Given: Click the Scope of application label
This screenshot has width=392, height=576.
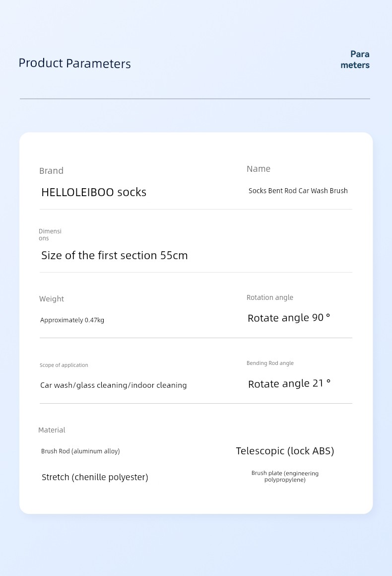Looking at the screenshot, I should click(x=64, y=365).
